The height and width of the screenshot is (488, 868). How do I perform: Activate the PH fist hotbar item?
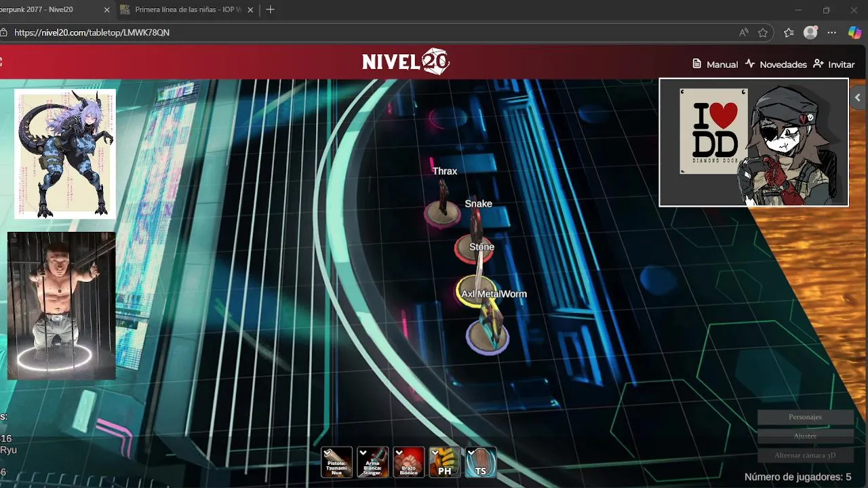[x=445, y=462]
